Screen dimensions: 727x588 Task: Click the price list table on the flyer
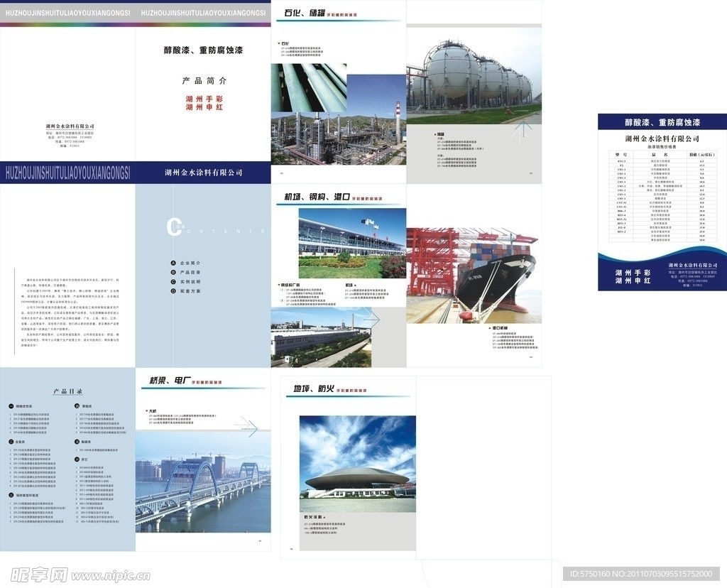[x=662, y=197]
